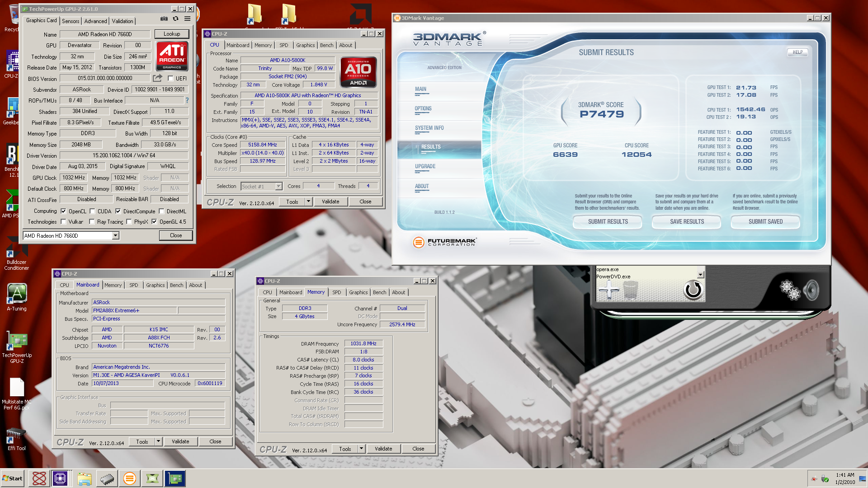
Task: Click Validate in the Memory CPU-Z window
Action: (x=383, y=449)
